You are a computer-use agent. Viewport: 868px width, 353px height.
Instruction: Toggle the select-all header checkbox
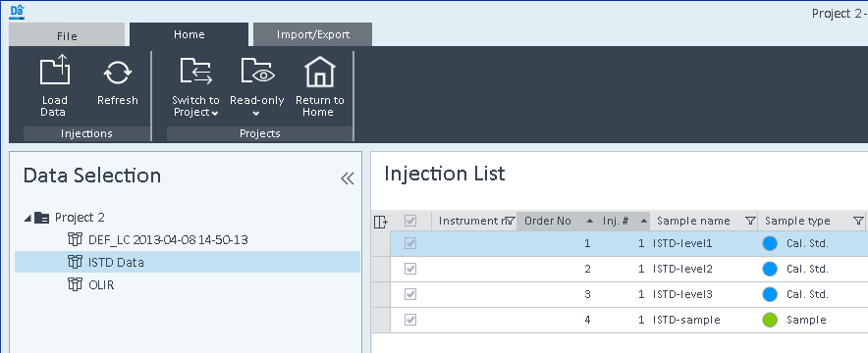pos(410,221)
